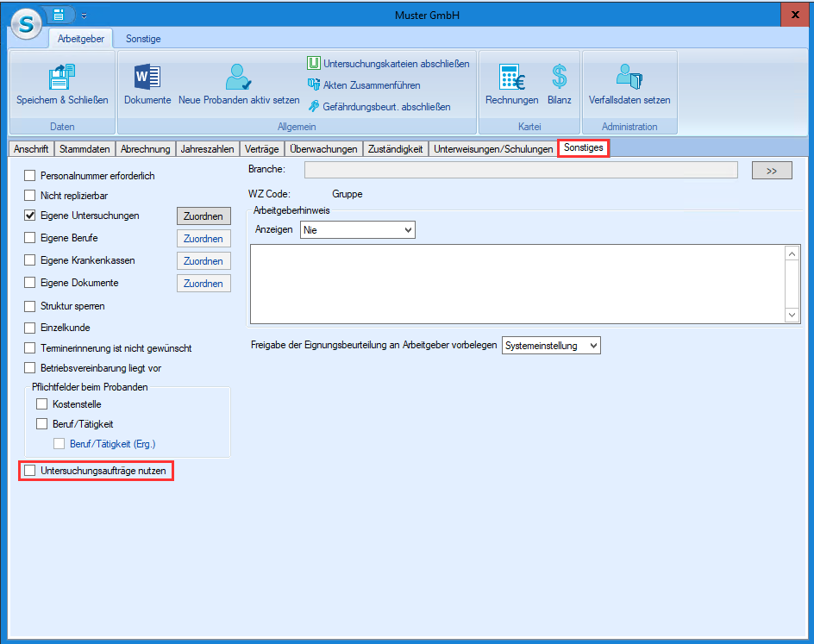Open the Abrechnung tab

point(146,149)
